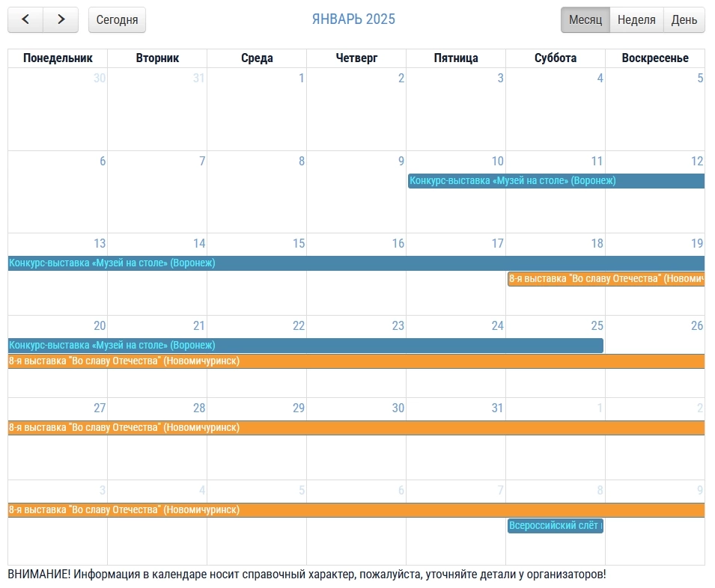Viewport: 715px width, 588px height.
Task: Go to next month with right arrow
Action: [61, 19]
